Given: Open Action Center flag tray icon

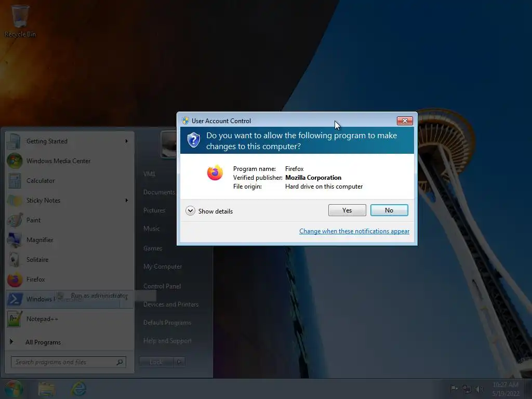Looking at the screenshot, I should pos(454,389).
